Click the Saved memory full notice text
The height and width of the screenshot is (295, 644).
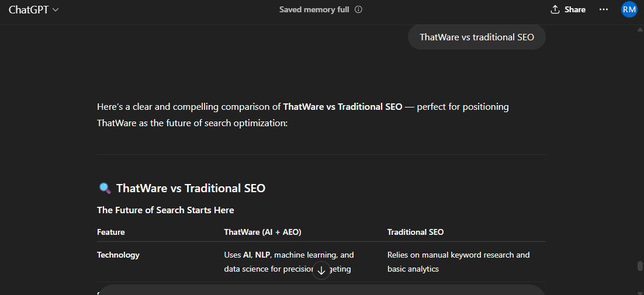pyautogui.click(x=314, y=9)
